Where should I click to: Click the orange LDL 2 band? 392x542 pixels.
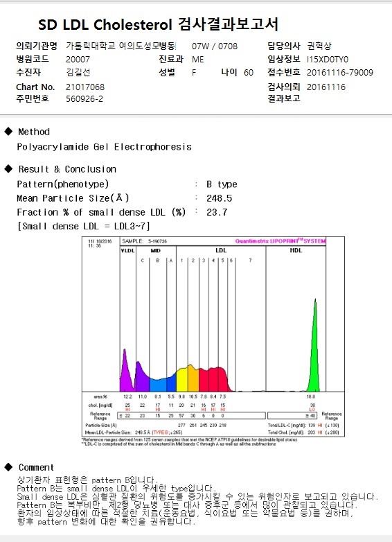[193, 378]
